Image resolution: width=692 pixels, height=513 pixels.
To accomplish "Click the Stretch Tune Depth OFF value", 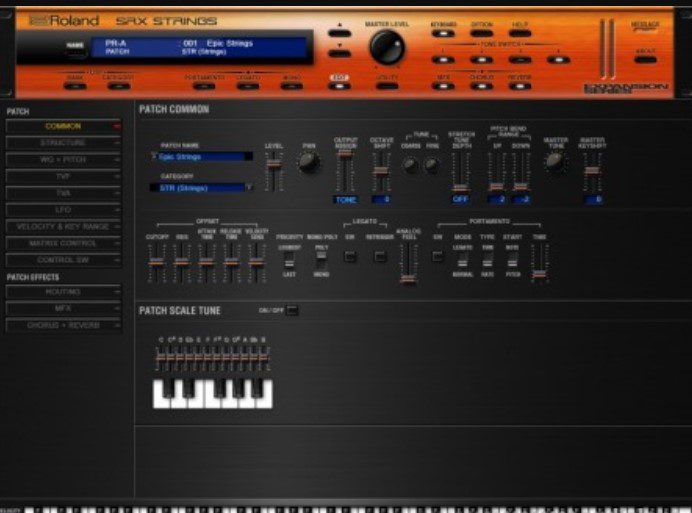I will [460, 199].
